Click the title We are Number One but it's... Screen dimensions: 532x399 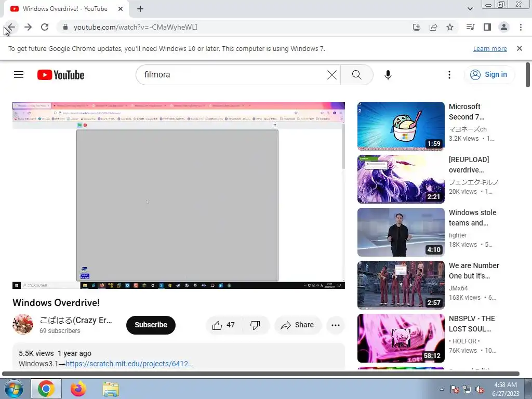click(x=474, y=270)
